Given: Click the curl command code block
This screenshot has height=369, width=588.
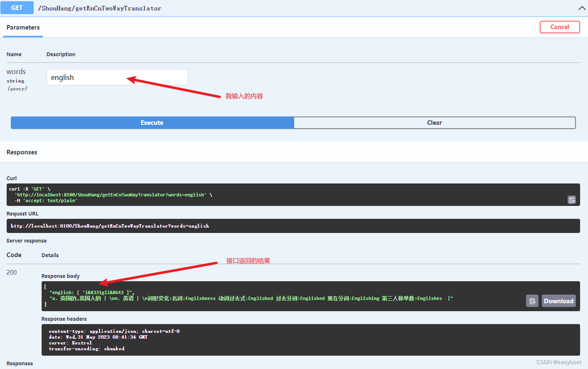Looking at the screenshot, I should (293, 195).
